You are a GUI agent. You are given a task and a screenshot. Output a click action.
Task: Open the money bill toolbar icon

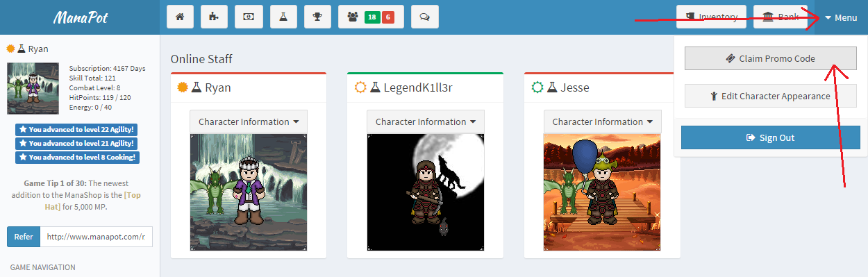[249, 17]
